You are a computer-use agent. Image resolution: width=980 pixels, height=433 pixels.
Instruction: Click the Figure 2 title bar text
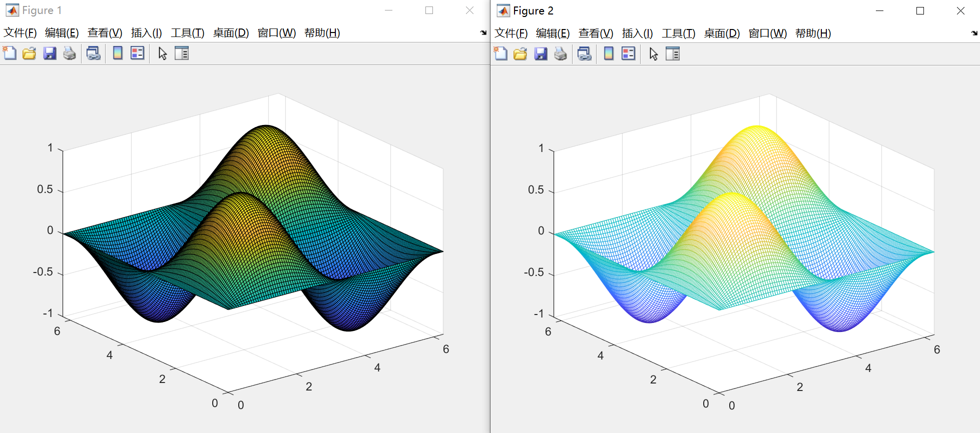coord(534,11)
